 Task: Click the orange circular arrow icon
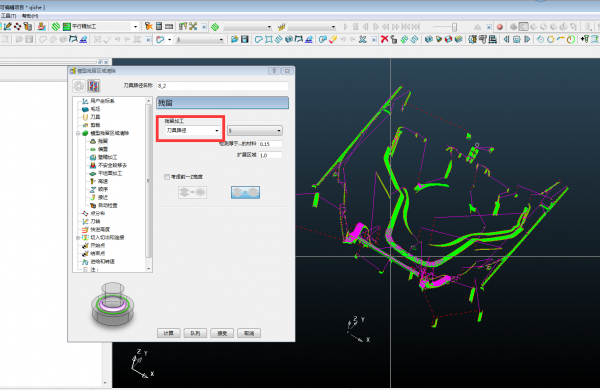550,39
